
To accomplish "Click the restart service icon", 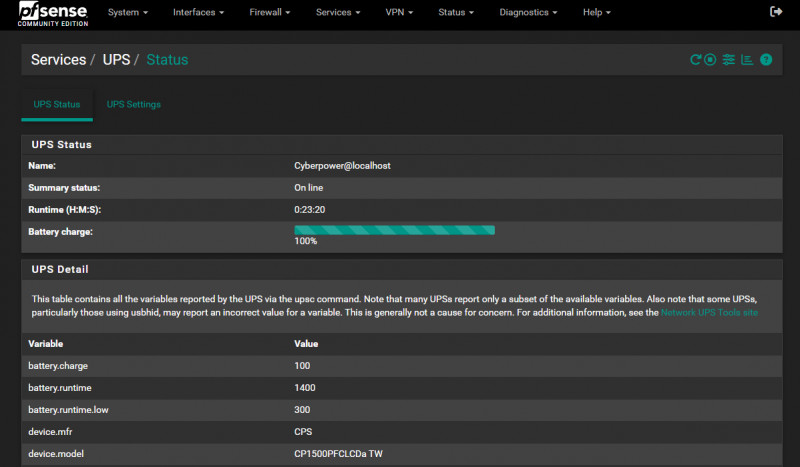I will (696, 60).
